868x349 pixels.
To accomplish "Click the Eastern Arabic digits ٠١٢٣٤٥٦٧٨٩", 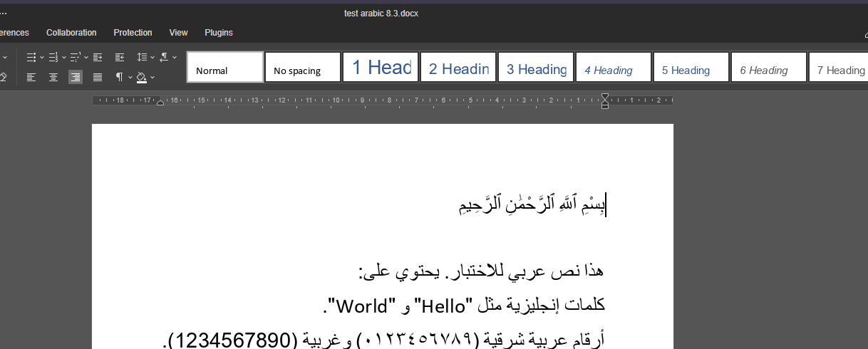I will (420, 340).
